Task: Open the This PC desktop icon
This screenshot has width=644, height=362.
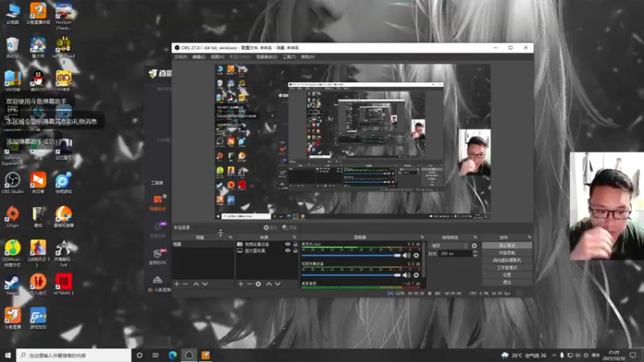Action: [x=13, y=13]
